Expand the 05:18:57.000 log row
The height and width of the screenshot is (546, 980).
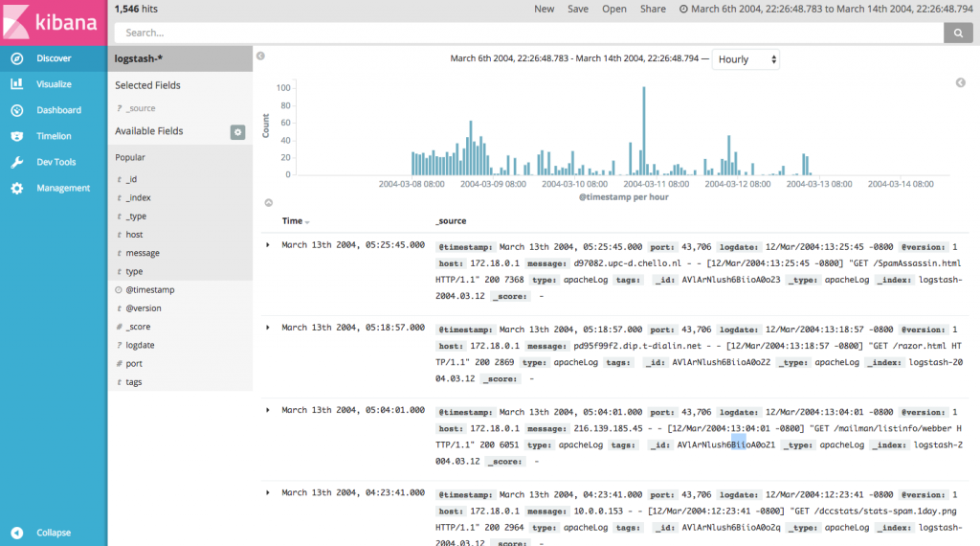[x=268, y=328]
